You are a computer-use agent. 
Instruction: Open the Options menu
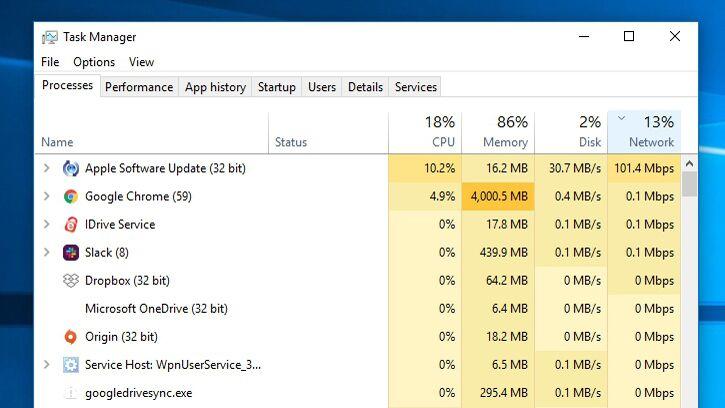[94, 62]
